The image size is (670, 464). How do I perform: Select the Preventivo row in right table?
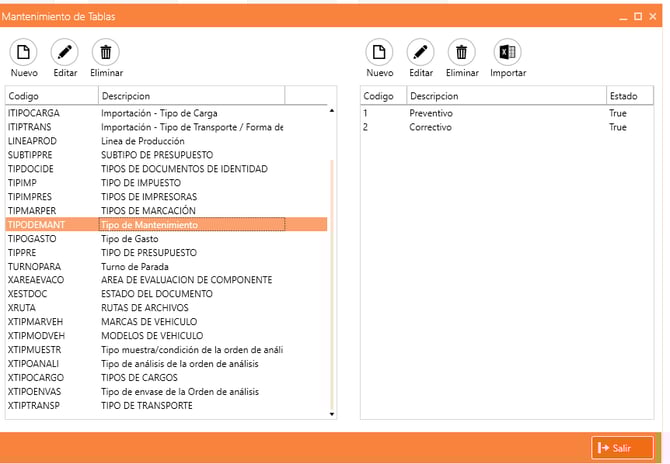(x=480, y=114)
